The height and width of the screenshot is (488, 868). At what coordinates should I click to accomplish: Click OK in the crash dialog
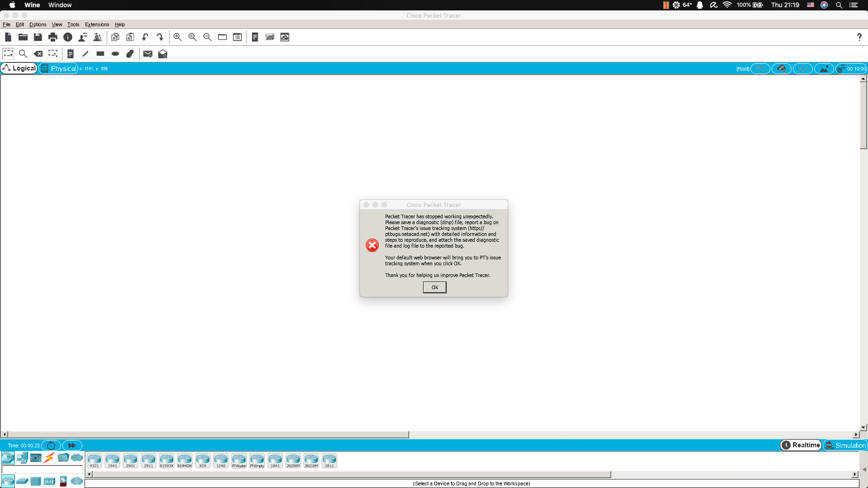point(434,287)
